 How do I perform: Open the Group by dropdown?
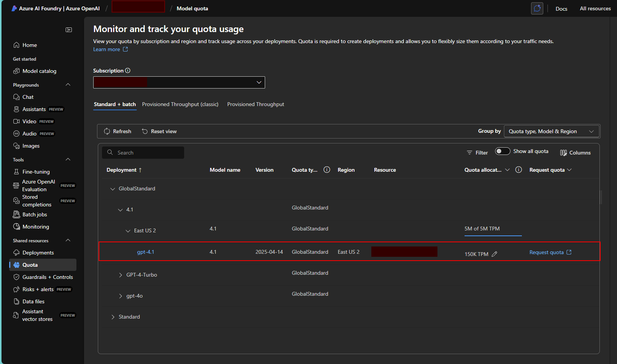pos(552,131)
